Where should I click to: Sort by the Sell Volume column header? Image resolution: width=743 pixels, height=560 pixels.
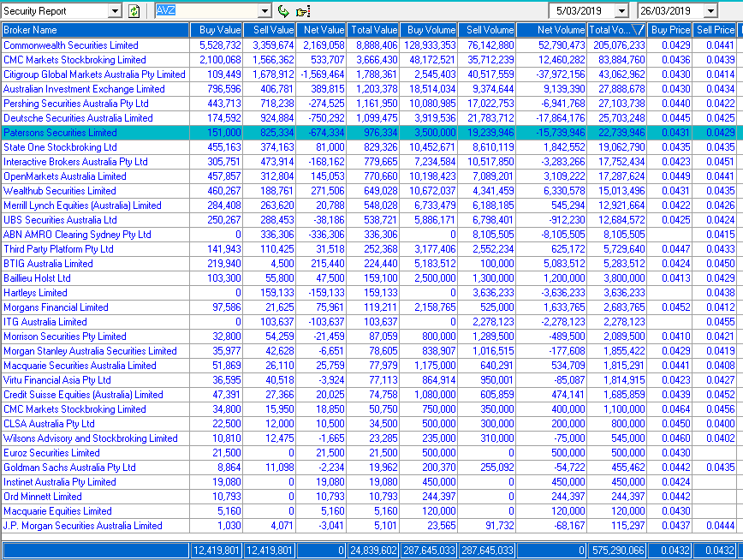coord(487,30)
